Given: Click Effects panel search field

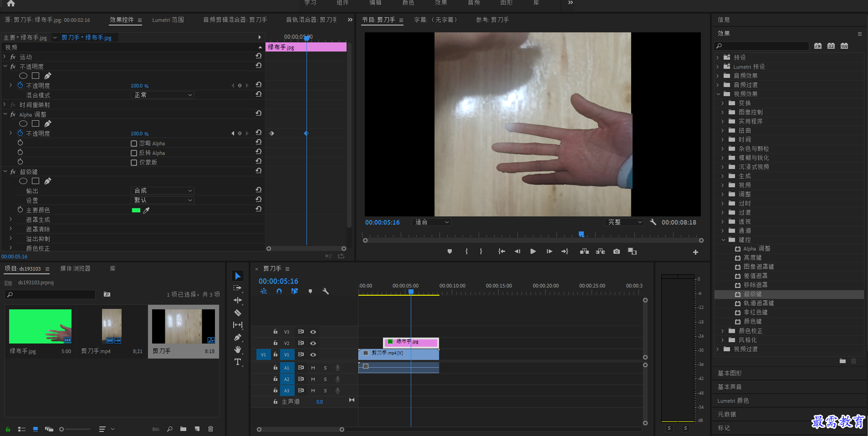Looking at the screenshot, I should (x=761, y=46).
